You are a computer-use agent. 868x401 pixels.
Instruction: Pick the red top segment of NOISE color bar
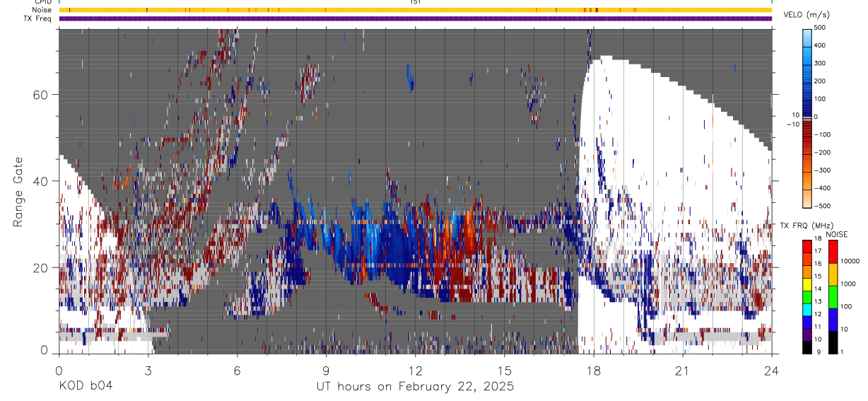click(x=833, y=251)
